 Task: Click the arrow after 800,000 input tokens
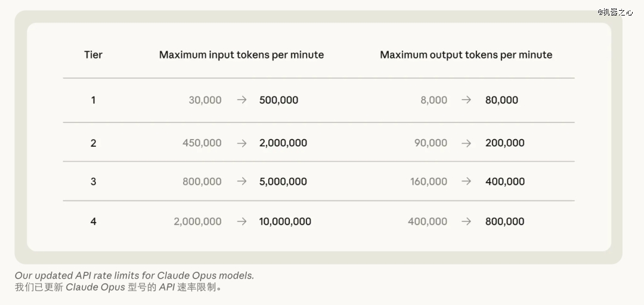click(x=241, y=181)
